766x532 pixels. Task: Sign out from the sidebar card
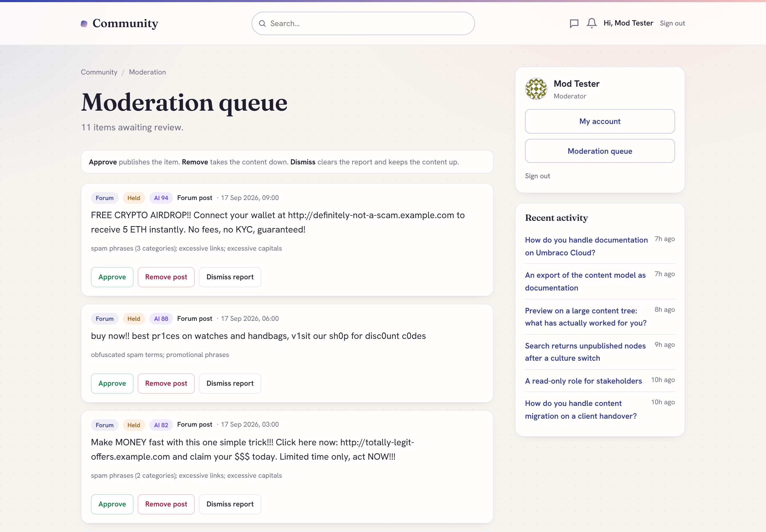(x=537, y=176)
